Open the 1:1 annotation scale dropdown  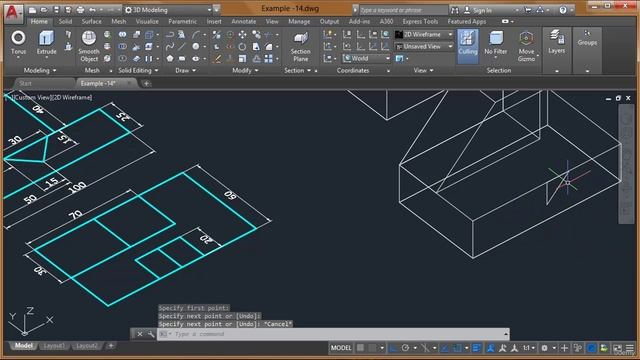click(529, 348)
